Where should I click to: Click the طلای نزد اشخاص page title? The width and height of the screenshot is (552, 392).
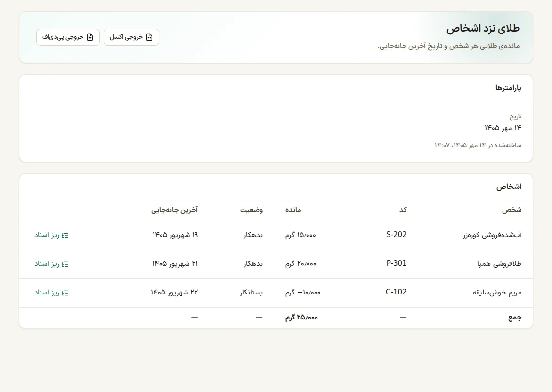483,29
